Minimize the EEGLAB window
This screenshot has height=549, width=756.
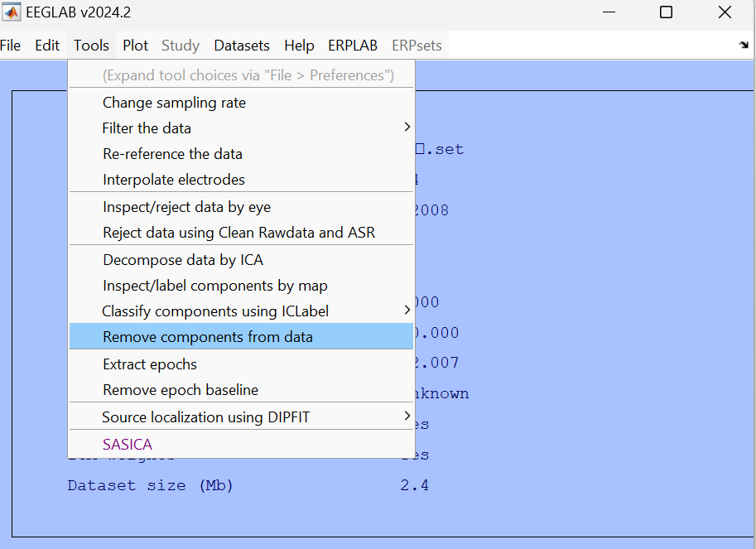[609, 12]
